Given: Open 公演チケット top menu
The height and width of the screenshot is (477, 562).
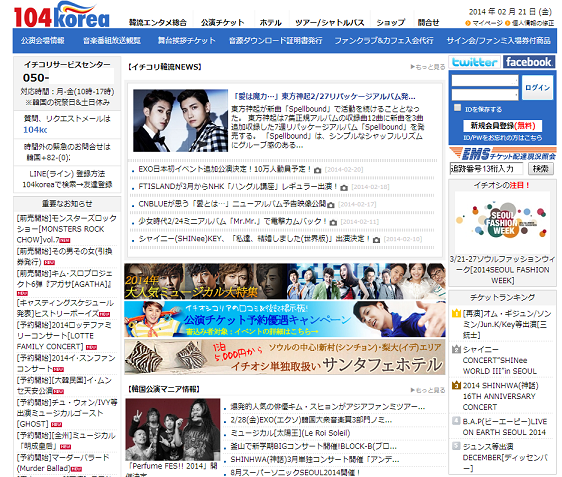Looking at the screenshot, I should (222, 23).
